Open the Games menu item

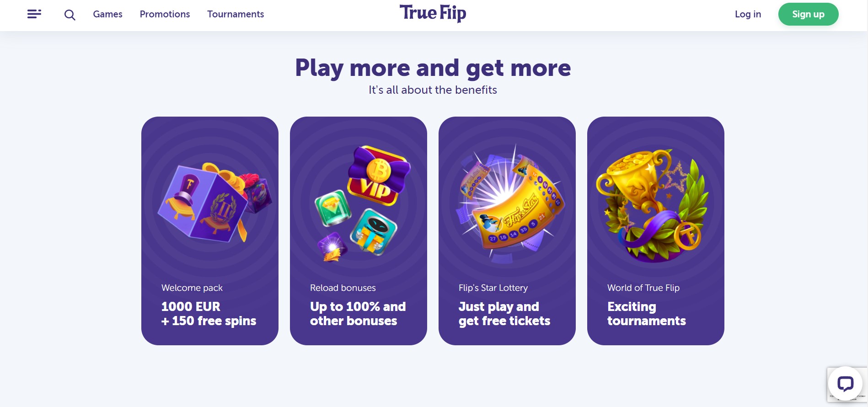point(108,14)
